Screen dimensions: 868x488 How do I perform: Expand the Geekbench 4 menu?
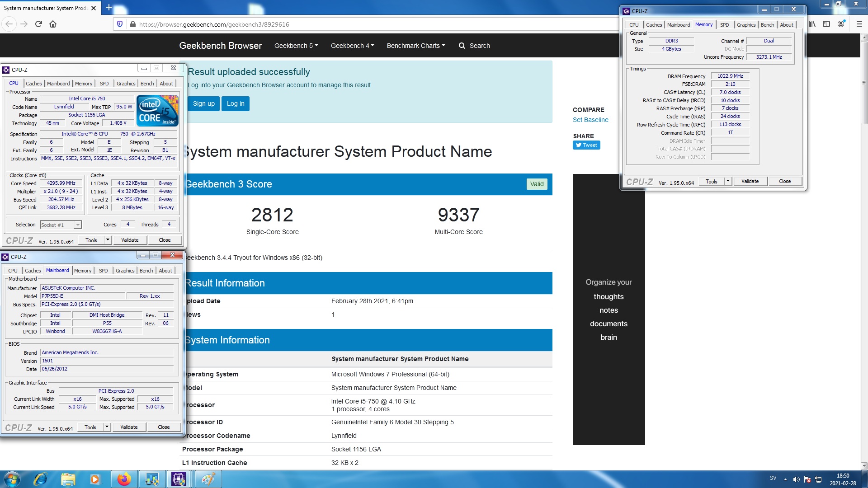coord(353,46)
